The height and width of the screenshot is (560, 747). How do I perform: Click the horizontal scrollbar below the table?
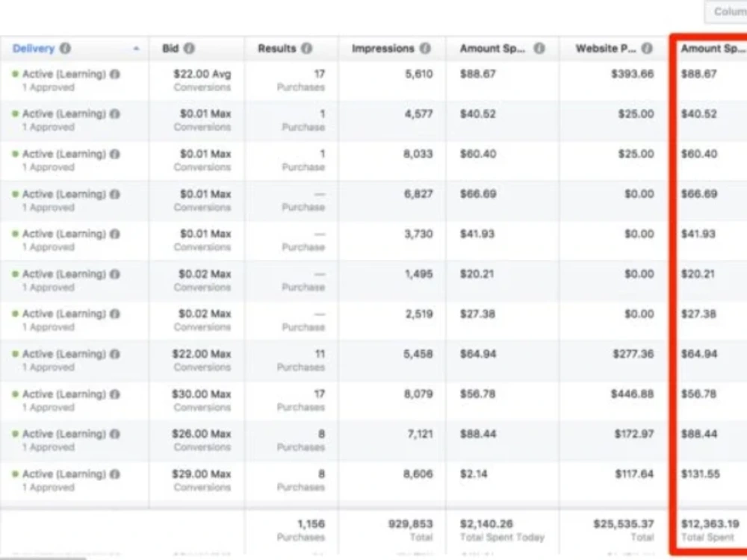coord(43,558)
